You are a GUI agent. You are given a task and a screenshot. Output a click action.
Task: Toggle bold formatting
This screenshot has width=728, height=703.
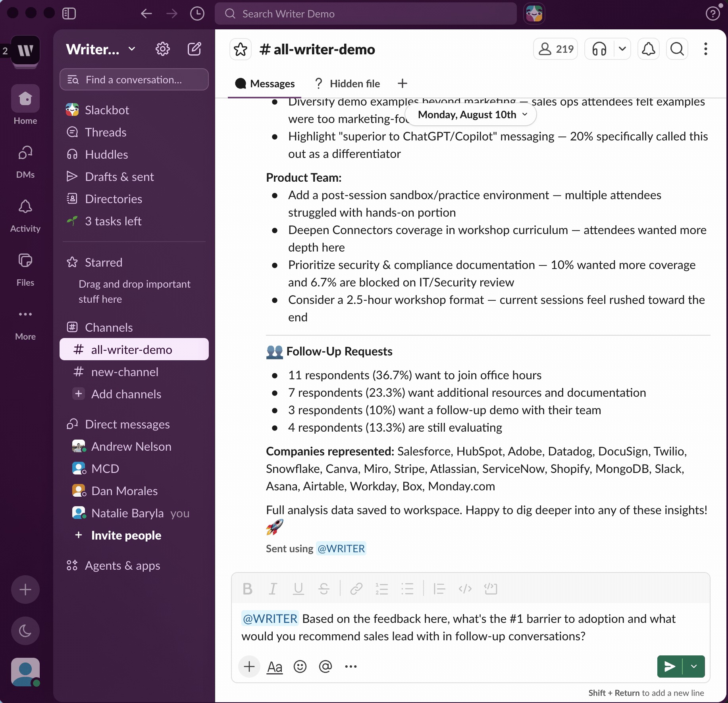[248, 589]
